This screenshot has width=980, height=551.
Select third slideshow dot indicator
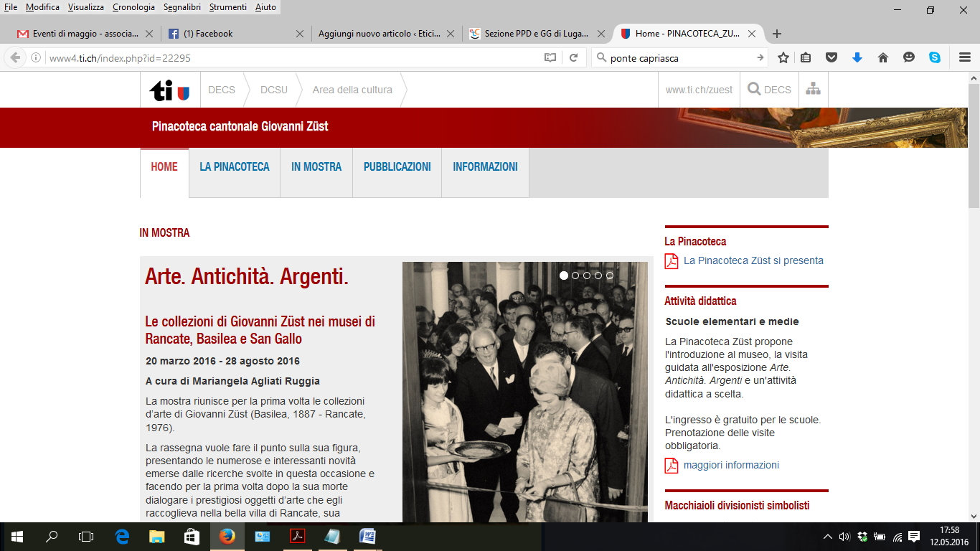[x=587, y=275]
